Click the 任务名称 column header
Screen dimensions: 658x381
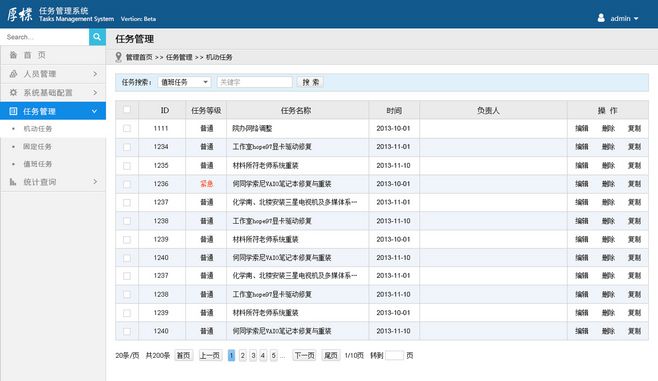[x=296, y=110]
